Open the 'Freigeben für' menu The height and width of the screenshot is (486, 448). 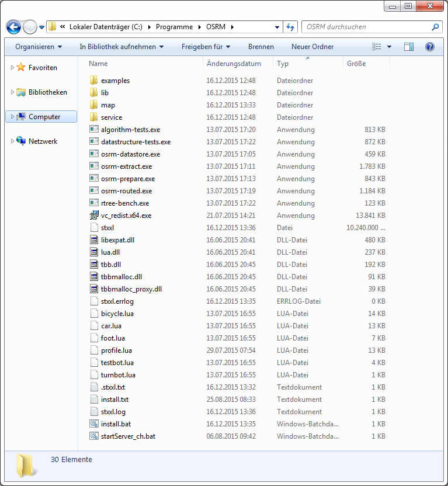point(206,47)
